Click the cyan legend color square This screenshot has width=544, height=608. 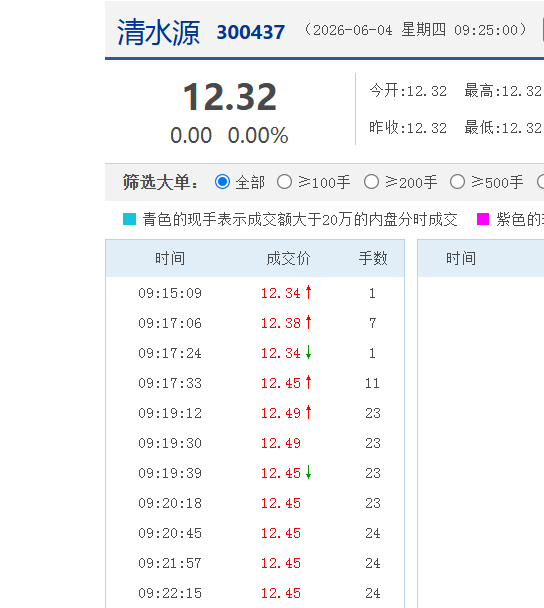(130, 219)
